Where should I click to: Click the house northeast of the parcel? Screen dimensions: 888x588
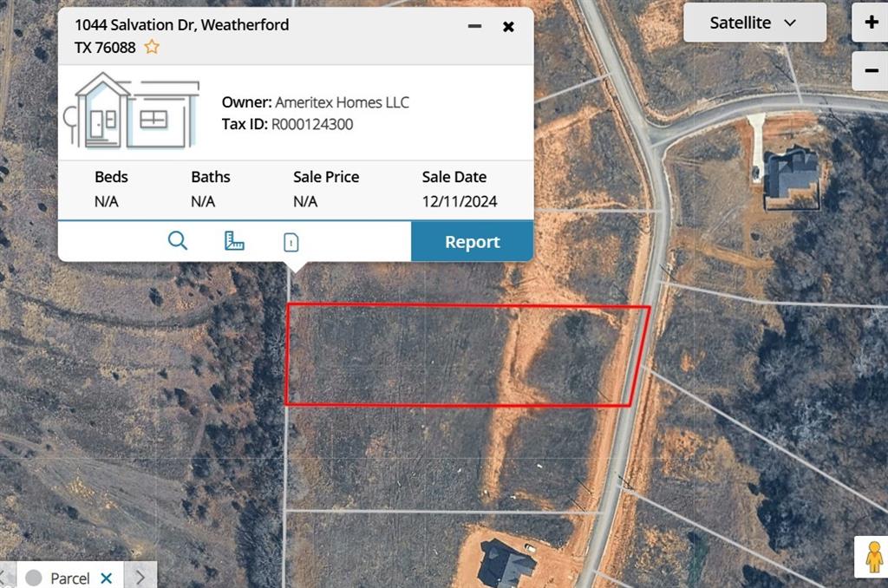coord(792,173)
